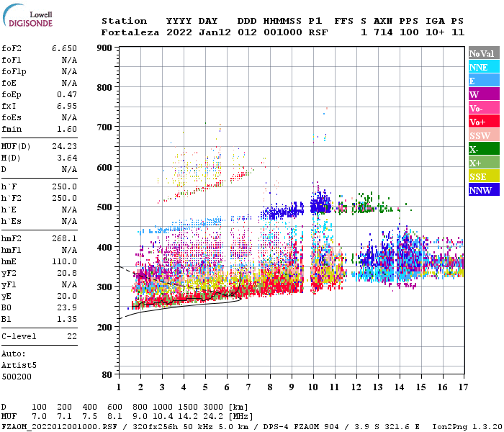Select the E light-blue legend swatch

click(x=484, y=81)
